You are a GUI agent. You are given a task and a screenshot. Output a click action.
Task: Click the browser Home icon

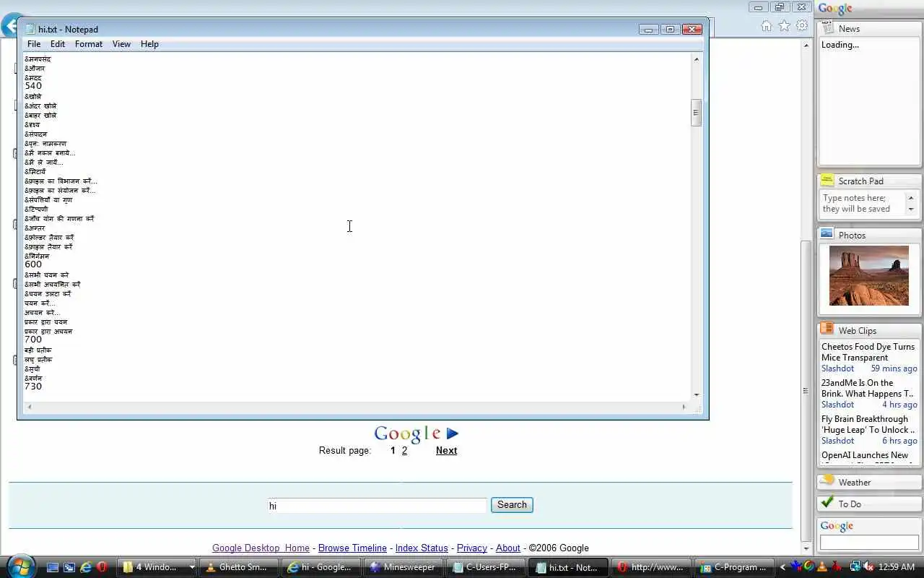pyautogui.click(x=767, y=26)
